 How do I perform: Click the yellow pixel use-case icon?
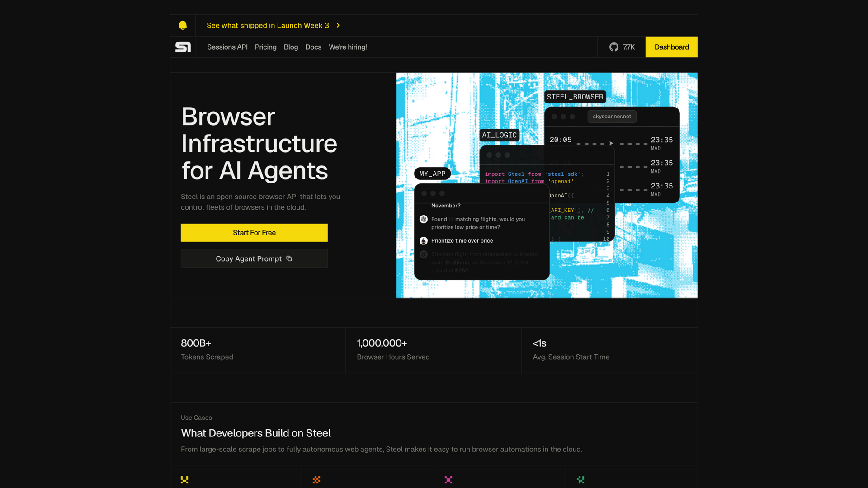(x=184, y=480)
